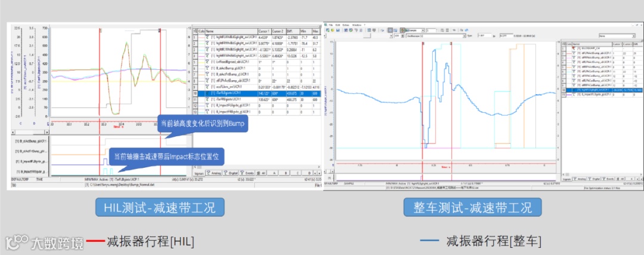Switch to Digital tab in vehicle-test window

point(594,179)
